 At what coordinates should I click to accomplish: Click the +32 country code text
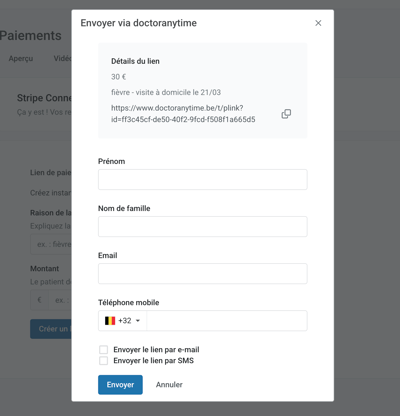pyautogui.click(x=125, y=321)
